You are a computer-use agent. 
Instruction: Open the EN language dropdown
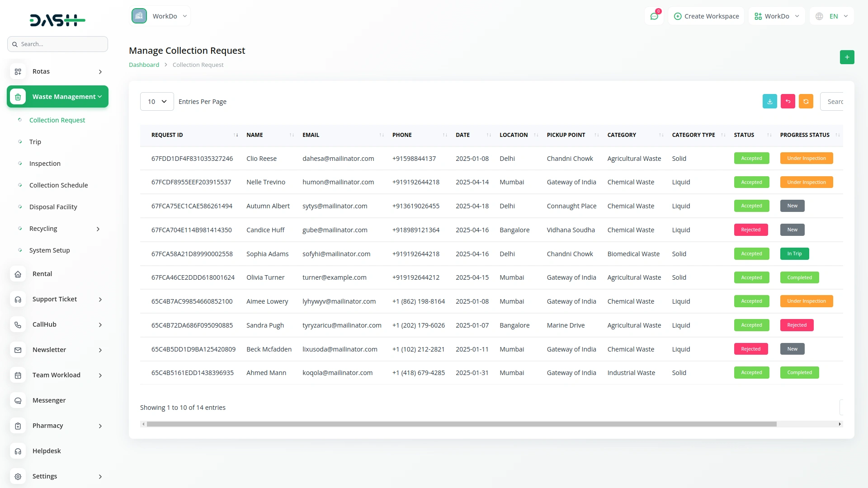[832, 16]
